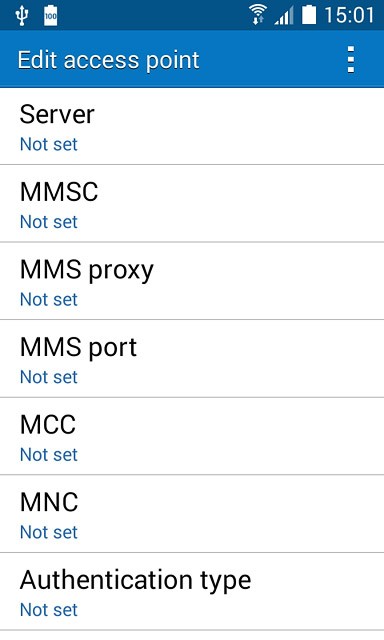This screenshot has width=384, height=640.
Task: Open the MNC setting
Action: (192, 514)
